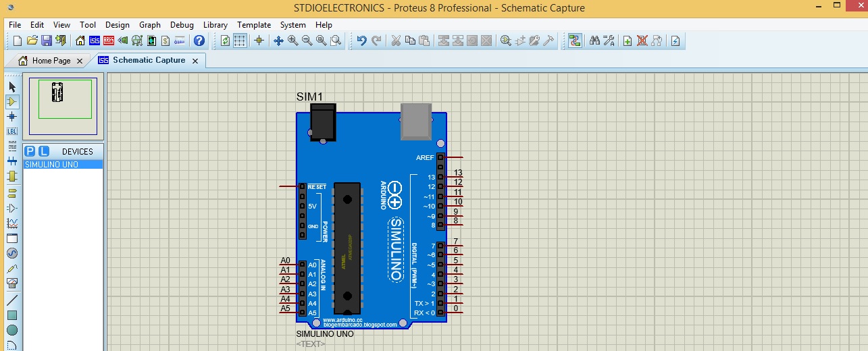Search and tag with binoculars icon
The image size is (868, 351).
(594, 40)
